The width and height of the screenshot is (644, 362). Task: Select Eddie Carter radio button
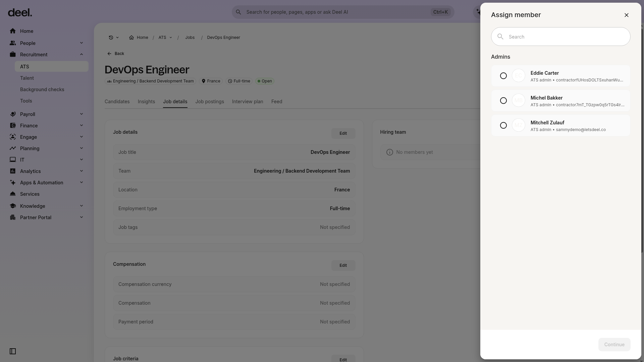[x=503, y=76]
